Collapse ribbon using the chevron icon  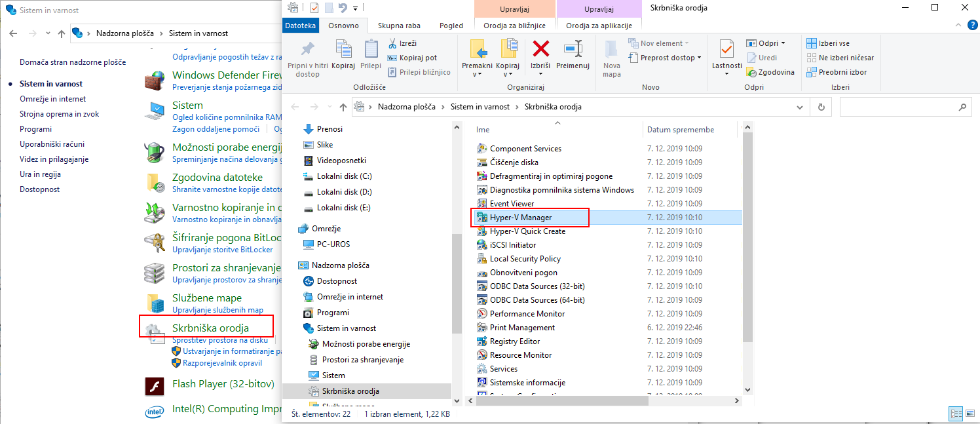coord(958,25)
